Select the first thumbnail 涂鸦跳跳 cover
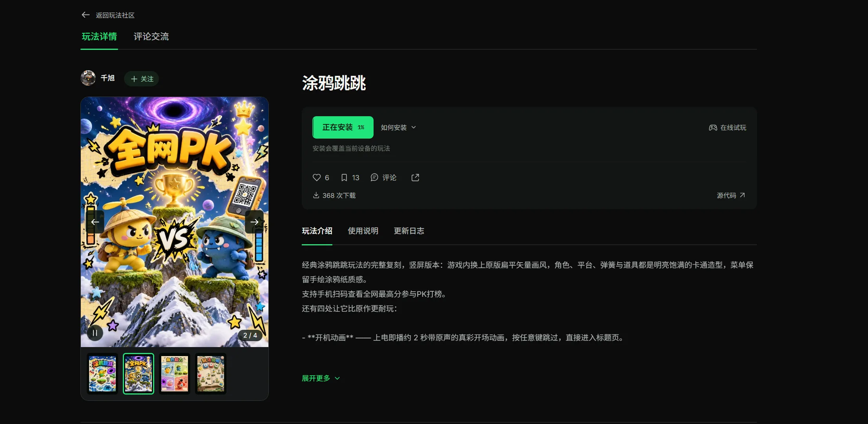This screenshot has width=868, height=424. pyautogui.click(x=102, y=373)
